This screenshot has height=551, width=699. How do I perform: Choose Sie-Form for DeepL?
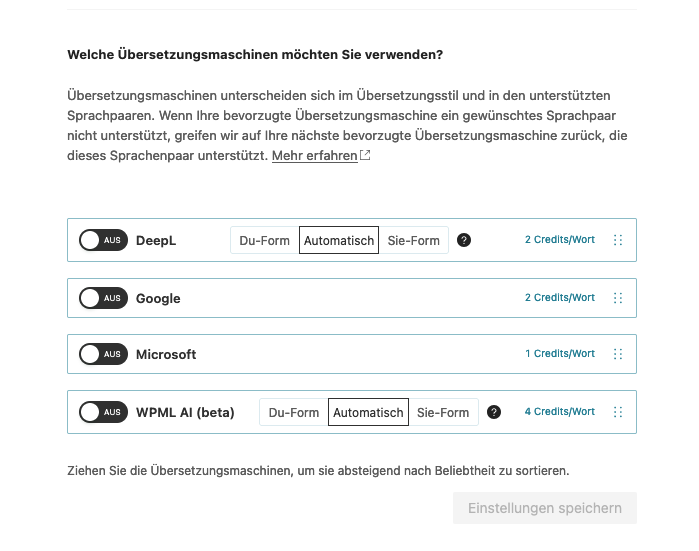click(x=414, y=241)
